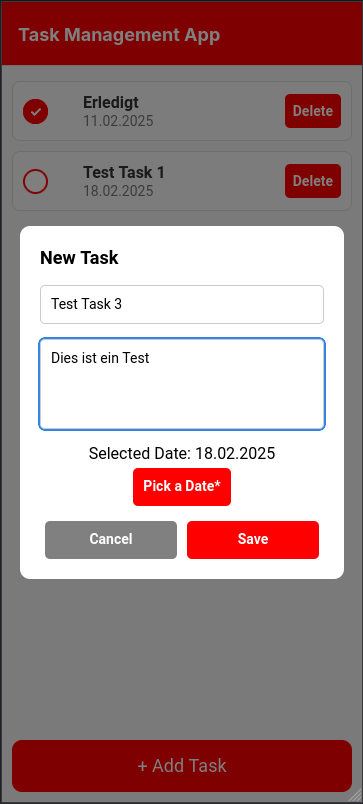Delete the Erledigt task
The height and width of the screenshot is (804, 363).
(x=313, y=111)
